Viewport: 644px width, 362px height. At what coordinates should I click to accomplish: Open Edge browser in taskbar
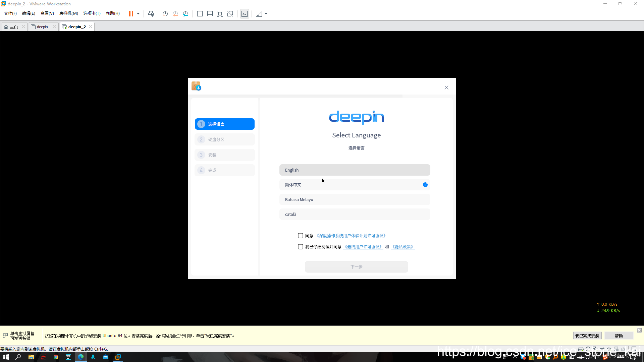pyautogui.click(x=81, y=357)
